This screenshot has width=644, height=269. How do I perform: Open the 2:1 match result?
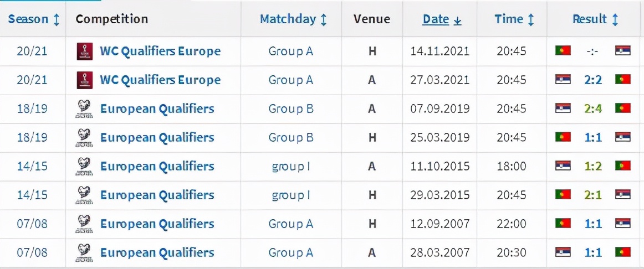click(x=592, y=195)
